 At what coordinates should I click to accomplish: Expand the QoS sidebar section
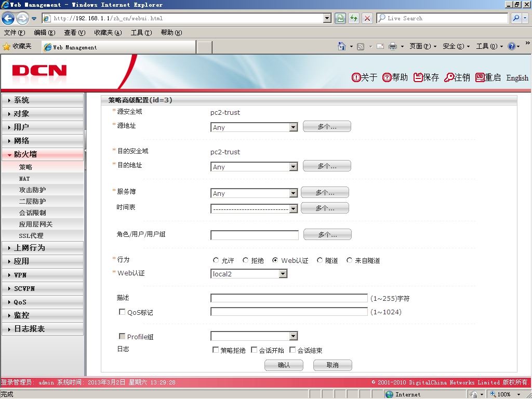pyautogui.click(x=43, y=302)
